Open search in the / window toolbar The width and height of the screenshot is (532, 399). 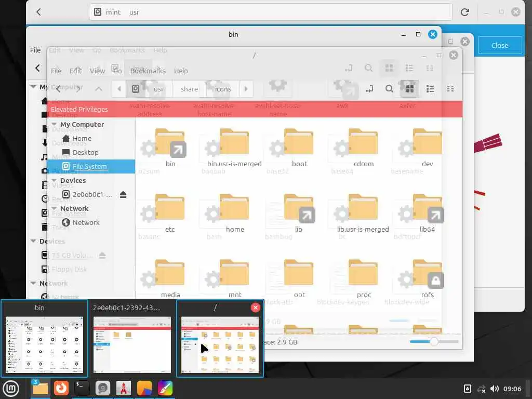[389, 89]
